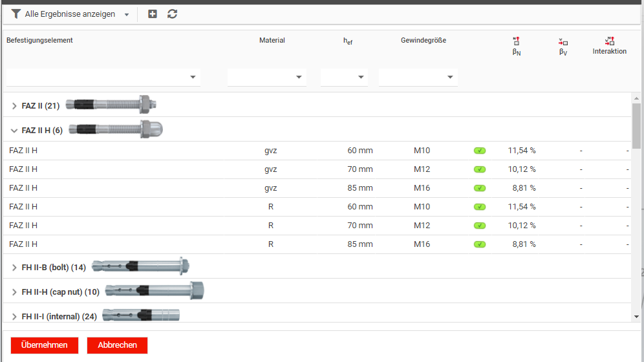Click the Interaktion column icon
This screenshot has height=362, width=644.
(x=610, y=41)
